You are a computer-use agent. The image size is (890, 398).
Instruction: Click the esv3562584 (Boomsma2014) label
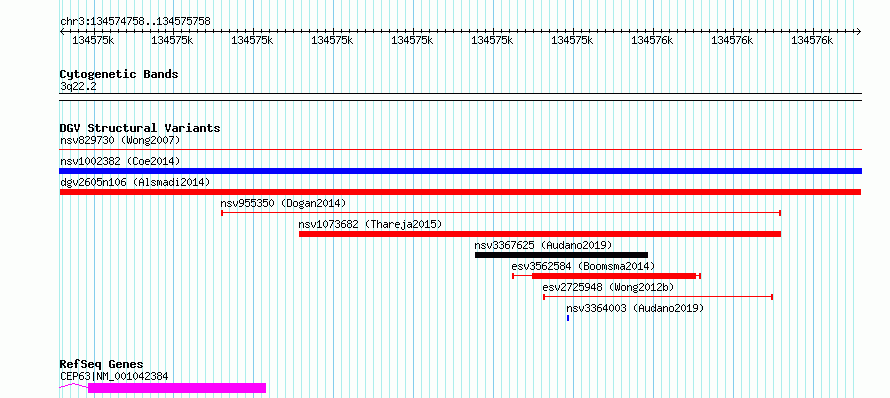click(x=583, y=266)
